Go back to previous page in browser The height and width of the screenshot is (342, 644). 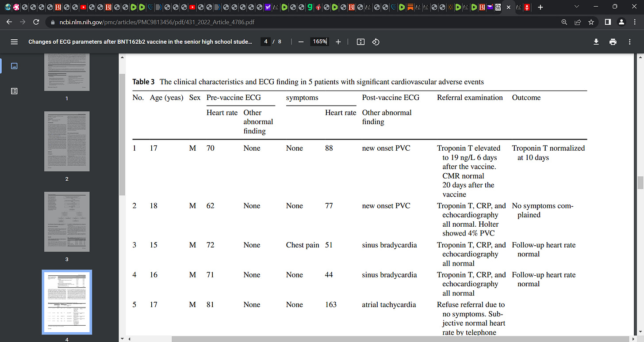coord(10,22)
